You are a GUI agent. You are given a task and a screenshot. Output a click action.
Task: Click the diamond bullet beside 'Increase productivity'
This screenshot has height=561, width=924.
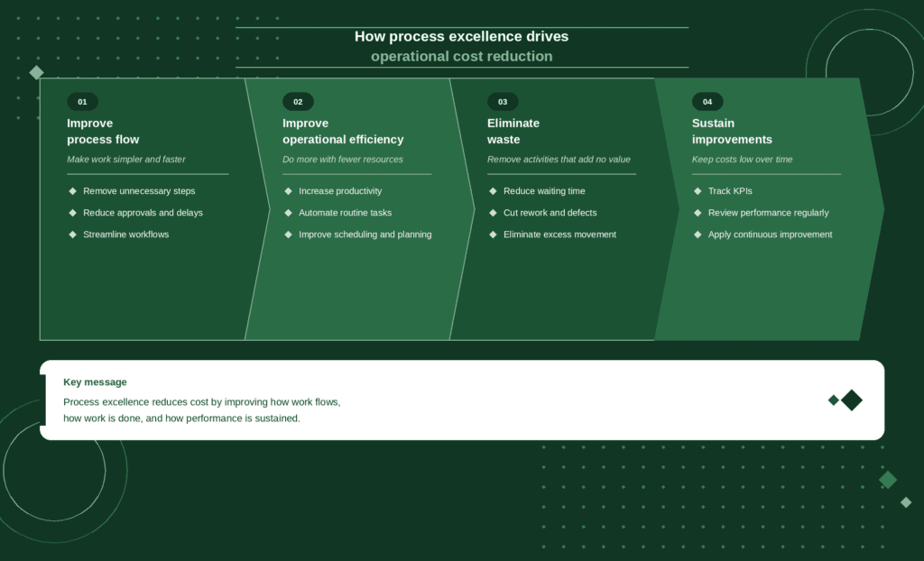tap(288, 191)
